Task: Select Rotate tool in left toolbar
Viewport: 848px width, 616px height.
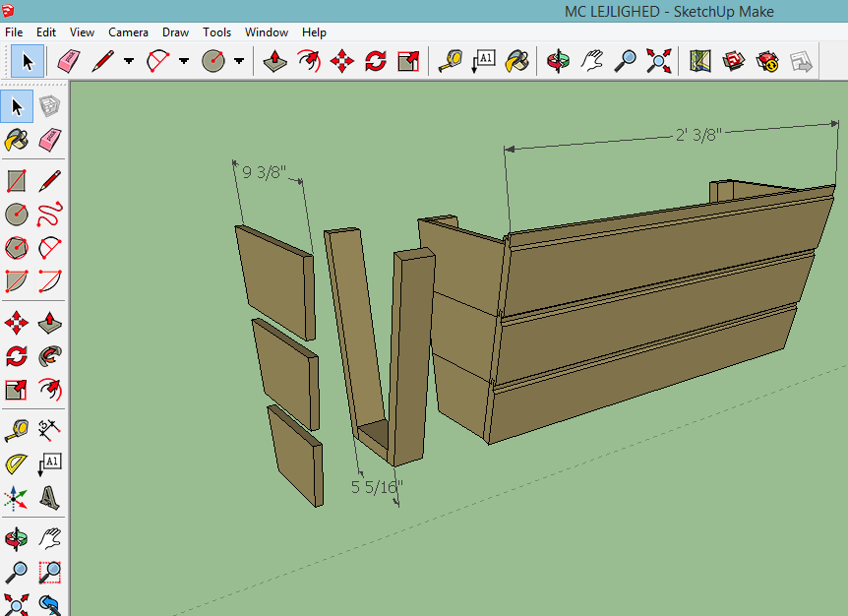Action: point(16,356)
